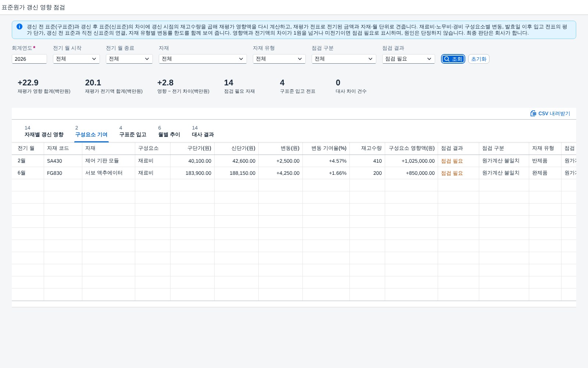Click the 조회 search button
588x368 pixels.
(x=453, y=59)
